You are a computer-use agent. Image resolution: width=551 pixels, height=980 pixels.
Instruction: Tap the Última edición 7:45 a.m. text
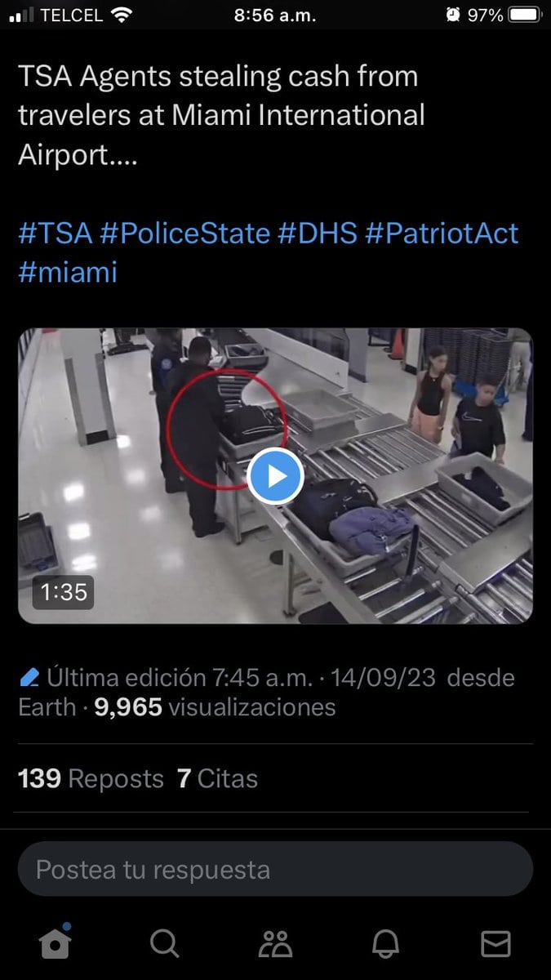[180, 677]
